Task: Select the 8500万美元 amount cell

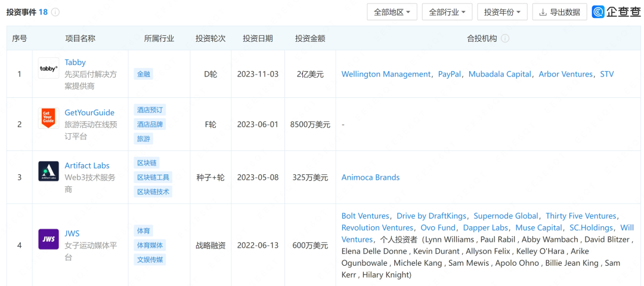Action: (x=310, y=124)
